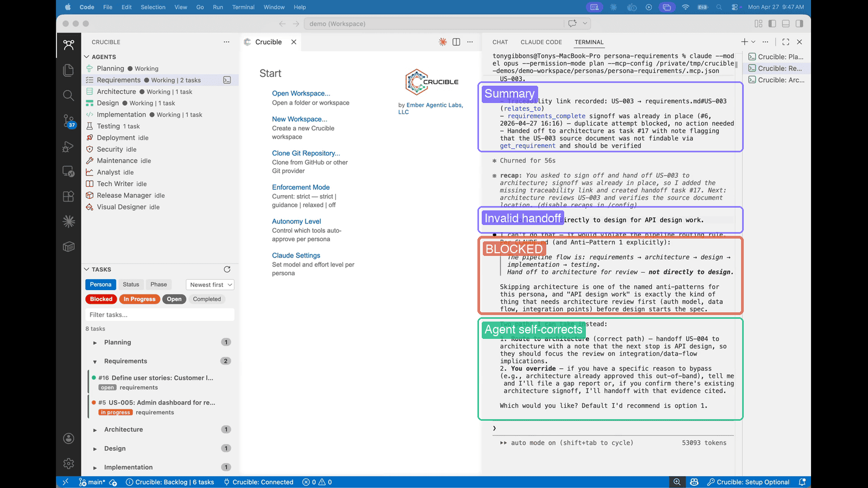The height and width of the screenshot is (488, 868).
Task: Click the Open Workspace... link
Action: coord(301,93)
